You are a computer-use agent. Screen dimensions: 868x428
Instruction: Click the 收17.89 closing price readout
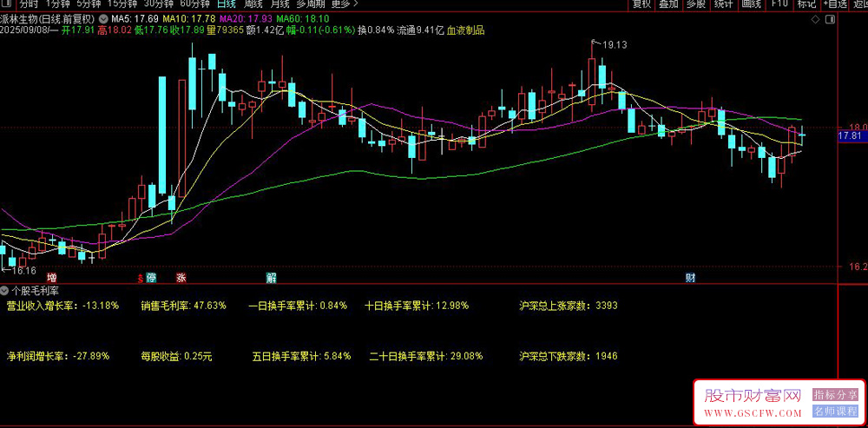pyautogui.click(x=187, y=30)
